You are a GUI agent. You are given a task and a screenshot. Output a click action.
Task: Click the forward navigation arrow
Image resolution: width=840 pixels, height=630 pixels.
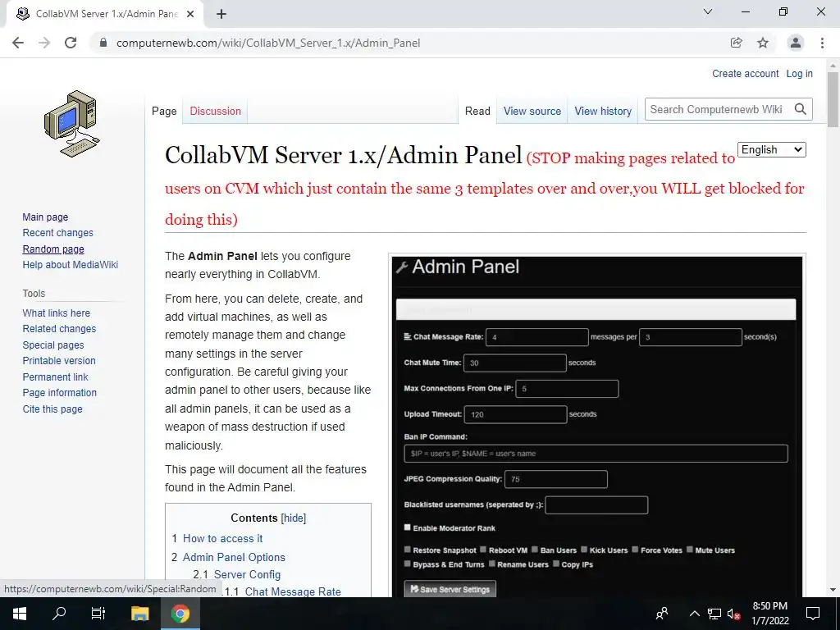coord(44,43)
